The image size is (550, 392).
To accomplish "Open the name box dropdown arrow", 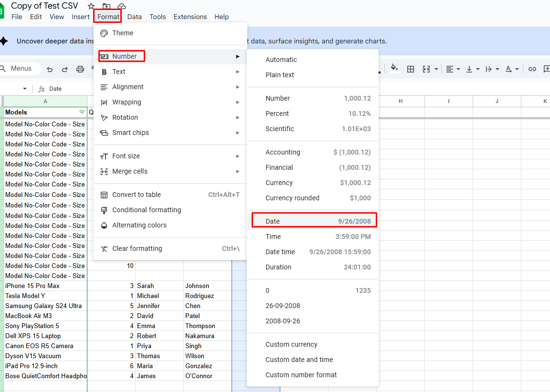I will 24,89.
